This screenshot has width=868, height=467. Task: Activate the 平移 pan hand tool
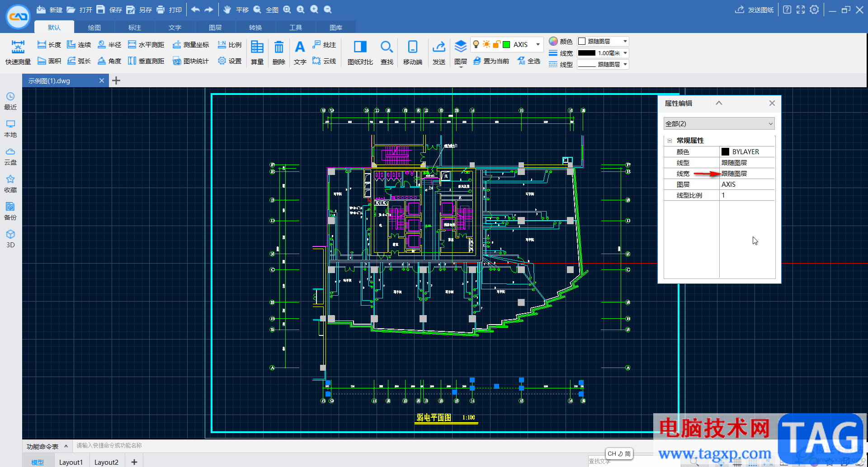coord(236,9)
